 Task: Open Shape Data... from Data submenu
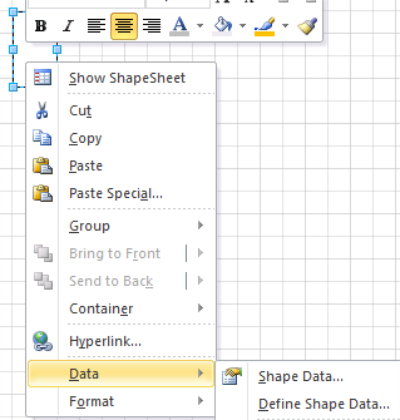tap(300, 377)
